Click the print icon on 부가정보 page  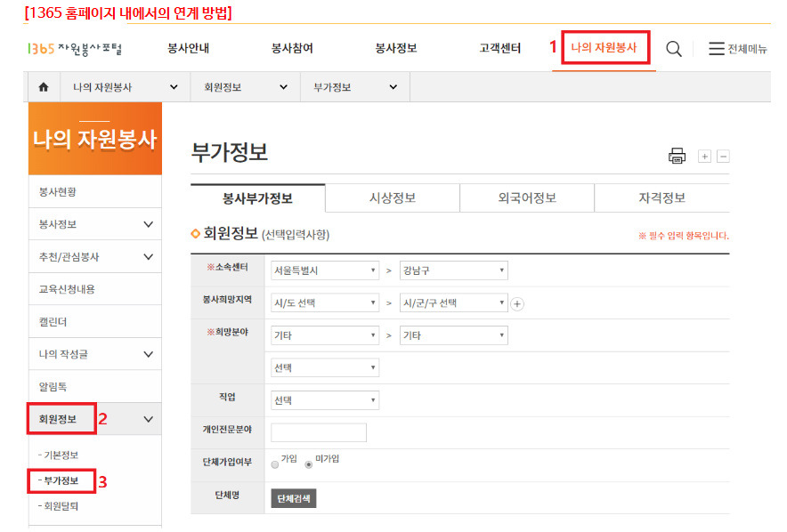[x=677, y=155]
